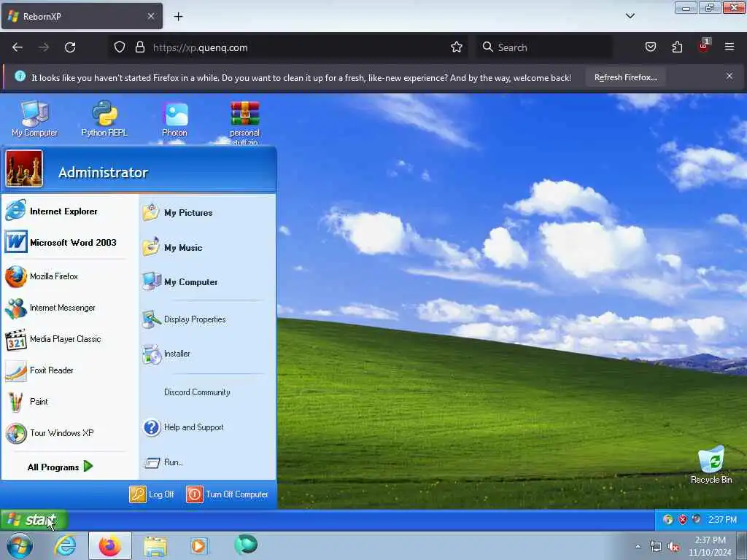Go back in Firefox
The image size is (747, 560).
coord(18,47)
